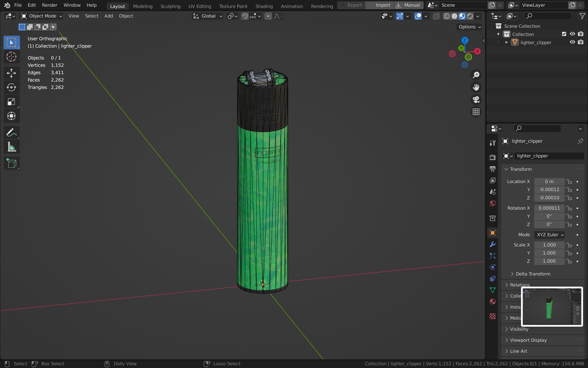Open the Physics properties tab

[x=492, y=267]
